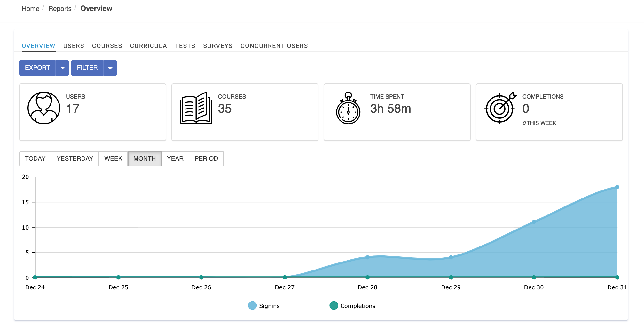The image size is (644, 331).
Task: Click the stopwatch Time Spent icon
Action: coord(348,108)
